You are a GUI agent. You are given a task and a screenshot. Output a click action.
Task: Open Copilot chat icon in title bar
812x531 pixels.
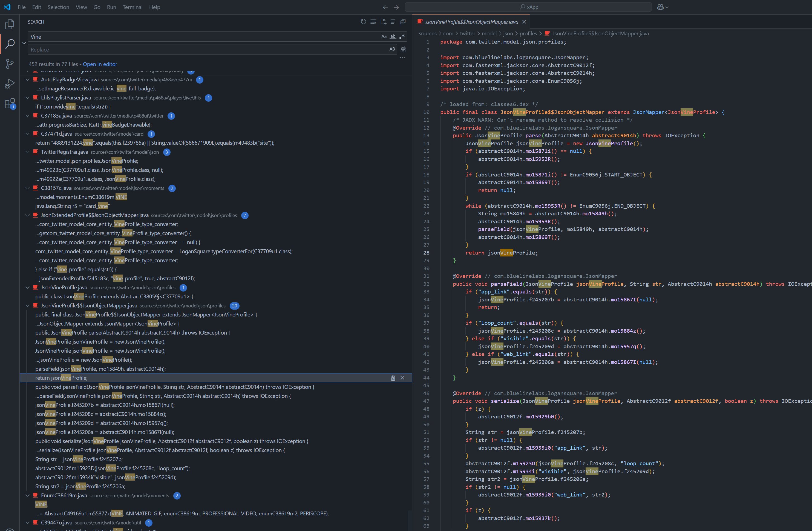coord(660,7)
